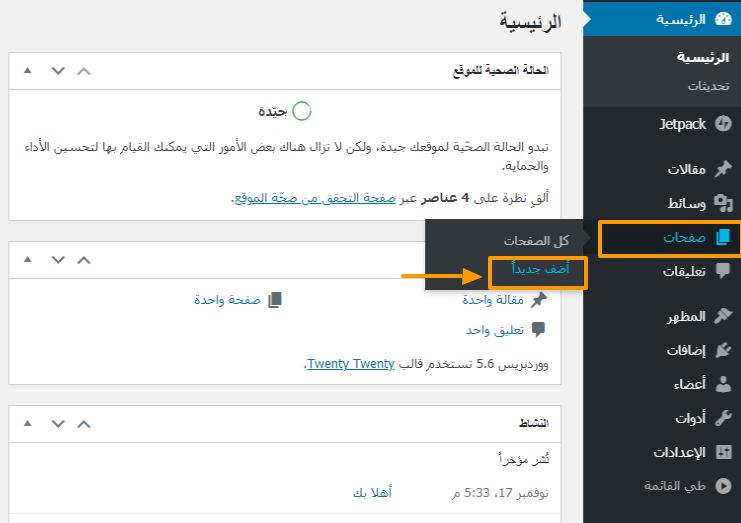Click the page icon next to صفحة واحدة

(x=275, y=300)
